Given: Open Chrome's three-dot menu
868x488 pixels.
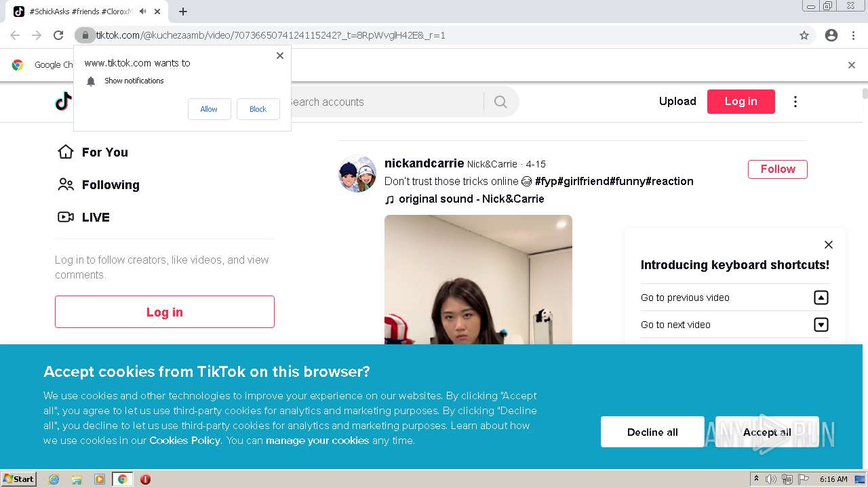Looking at the screenshot, I should (x=854, y=35).
